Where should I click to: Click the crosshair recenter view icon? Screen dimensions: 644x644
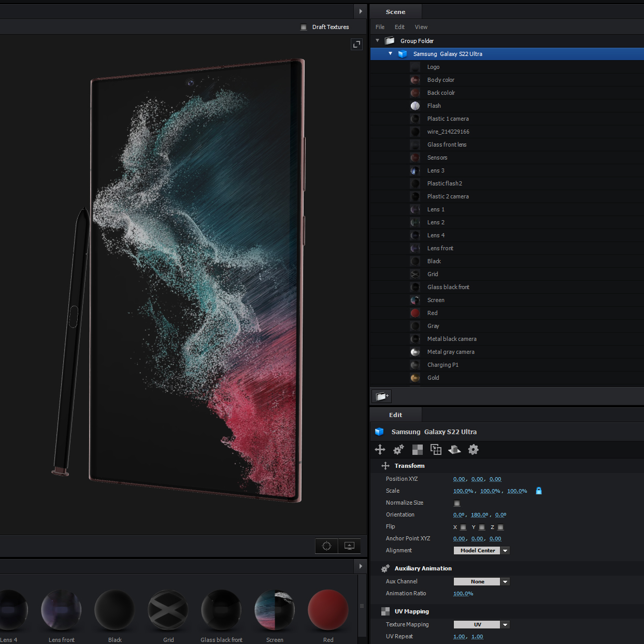tap(326, 546)
